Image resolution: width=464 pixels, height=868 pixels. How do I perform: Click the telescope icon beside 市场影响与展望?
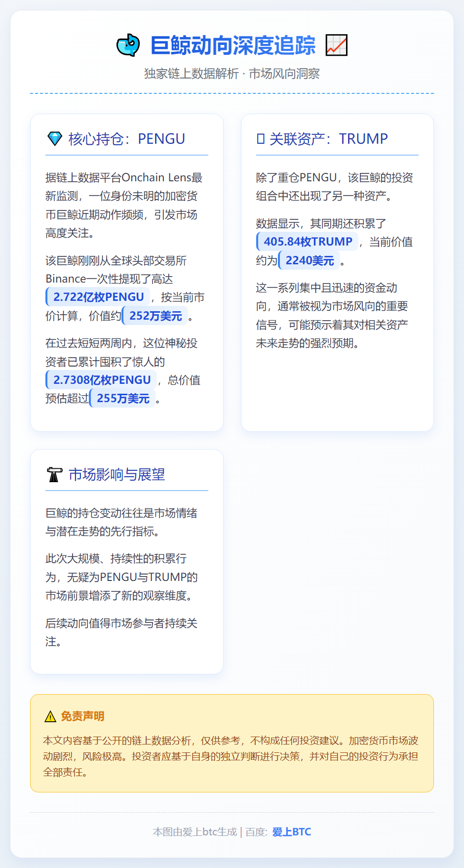[54, 474]
